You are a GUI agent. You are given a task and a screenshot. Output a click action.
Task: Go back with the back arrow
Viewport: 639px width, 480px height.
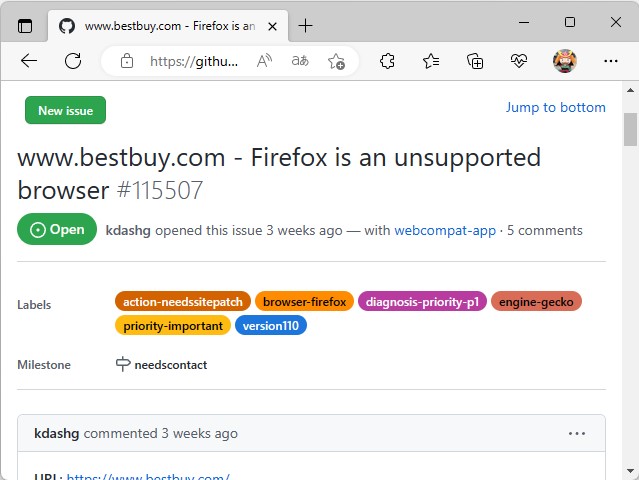click(x=29, y=61)
